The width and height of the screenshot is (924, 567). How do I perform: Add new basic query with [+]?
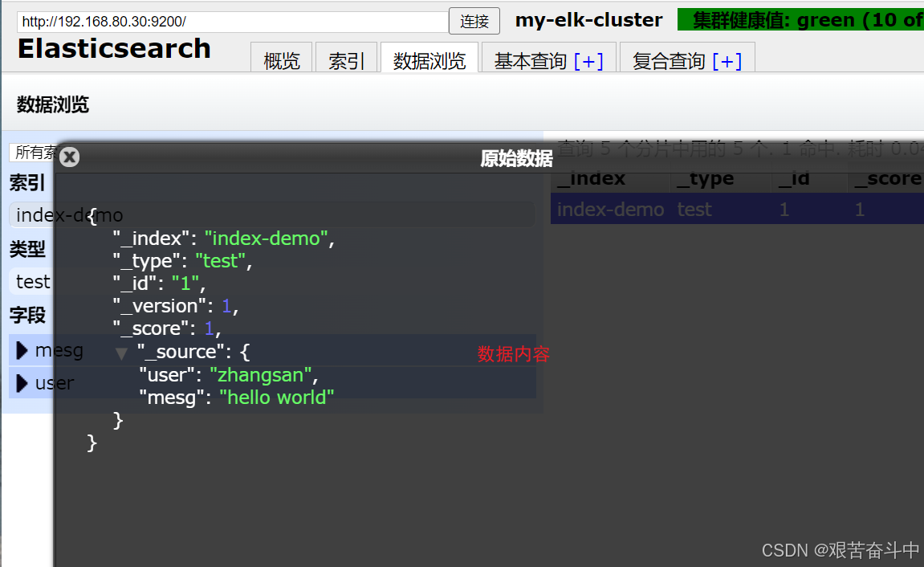pos(588,61)
